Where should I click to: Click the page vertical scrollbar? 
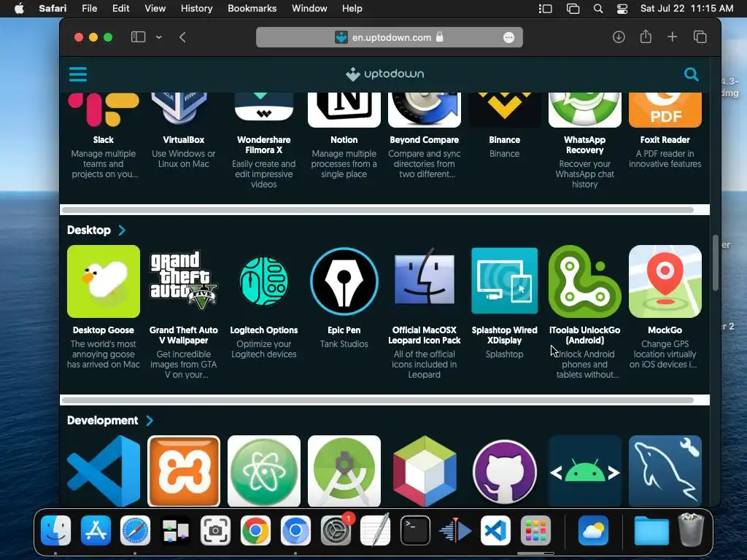[x=716, y=262]
